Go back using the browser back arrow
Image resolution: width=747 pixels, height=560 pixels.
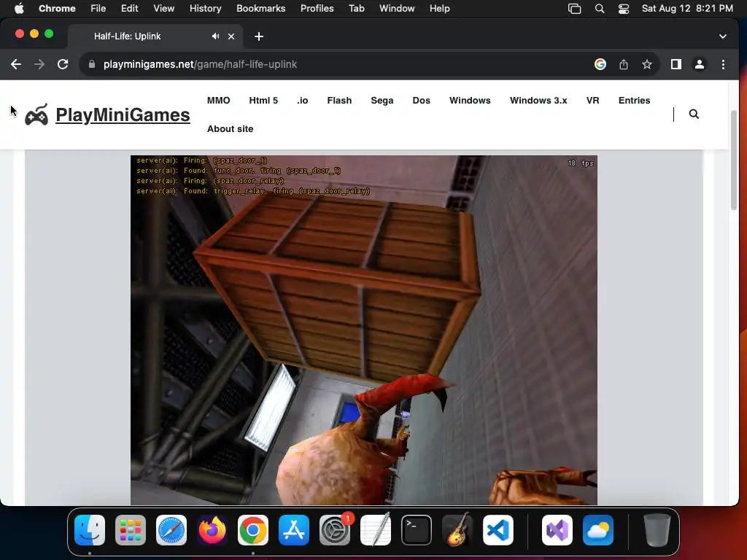(16, 64)
